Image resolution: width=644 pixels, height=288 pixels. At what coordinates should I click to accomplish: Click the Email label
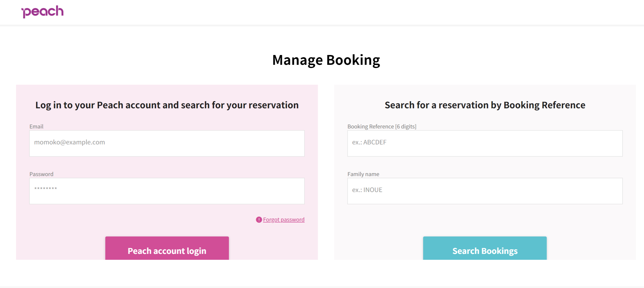point(37,126)
